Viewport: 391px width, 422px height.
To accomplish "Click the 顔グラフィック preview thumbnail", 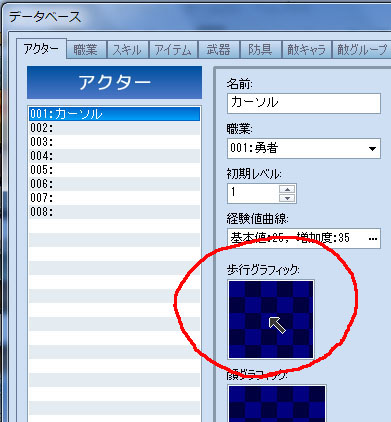I will click(x=277, y=403).
